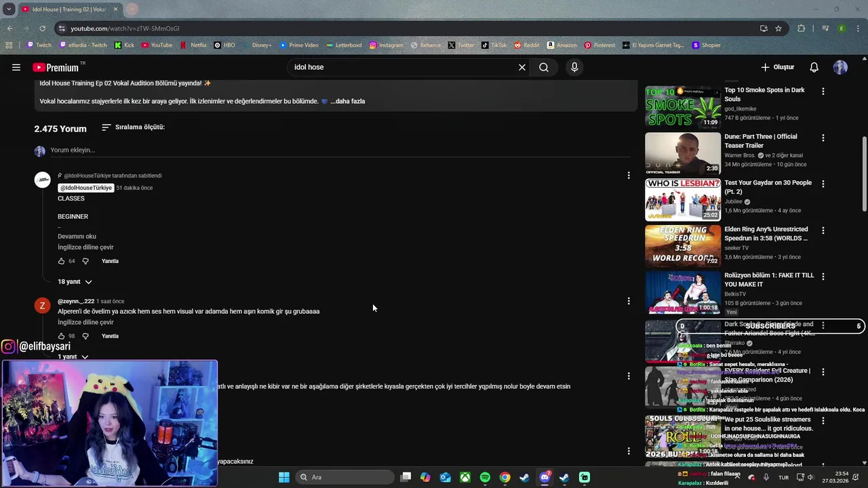Open the YouTube hamburger guide menu

(16, 67)
